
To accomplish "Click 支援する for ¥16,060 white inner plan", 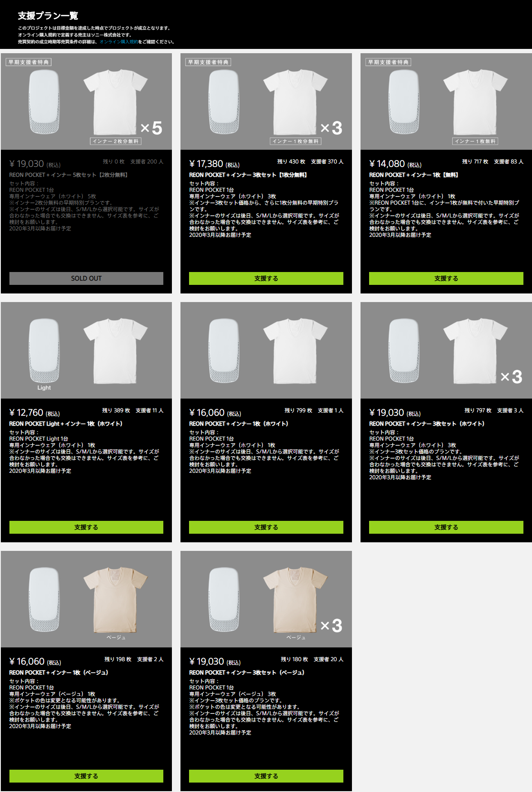I will click(x=266, y=527).
